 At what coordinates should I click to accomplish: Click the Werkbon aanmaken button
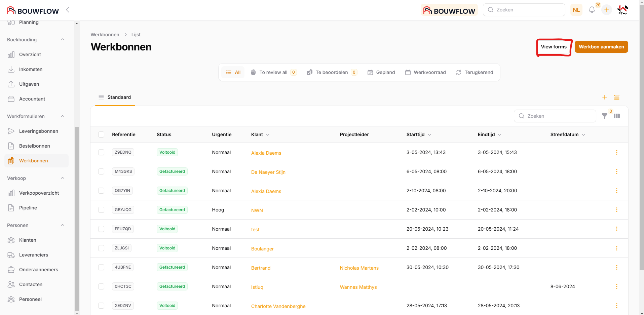[x=601, y=47]
